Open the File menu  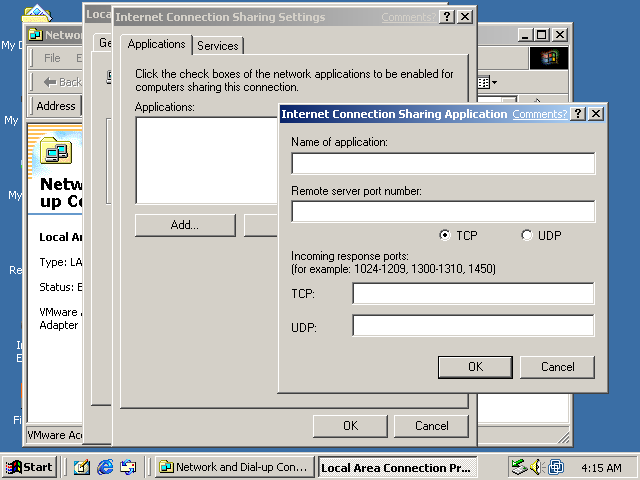click(52, 58)
